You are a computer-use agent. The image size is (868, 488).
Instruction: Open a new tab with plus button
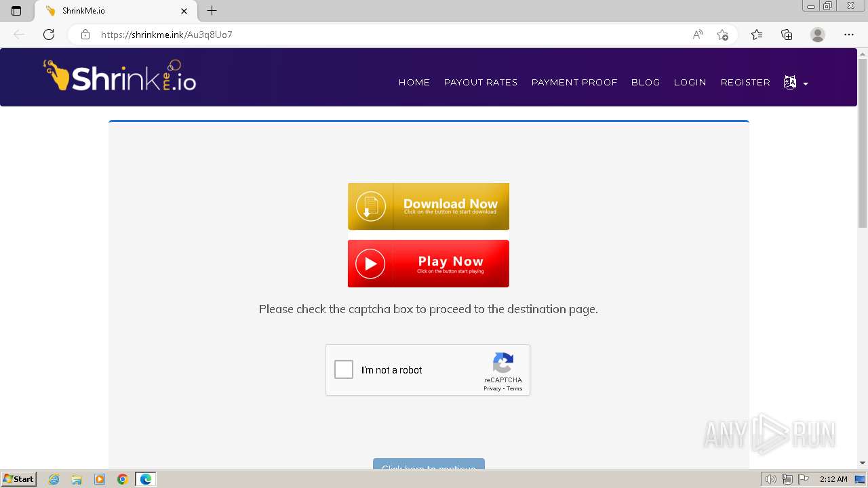[x=212, y=11]
